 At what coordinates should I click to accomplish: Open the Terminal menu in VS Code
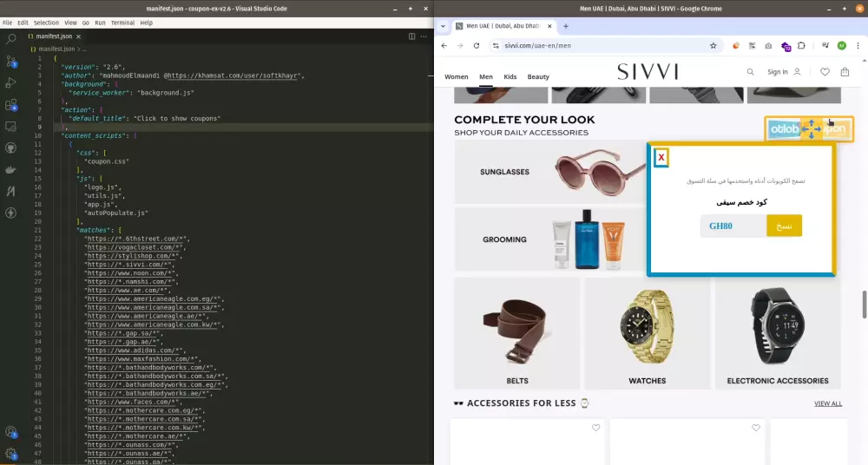click(x=122, y=23)
